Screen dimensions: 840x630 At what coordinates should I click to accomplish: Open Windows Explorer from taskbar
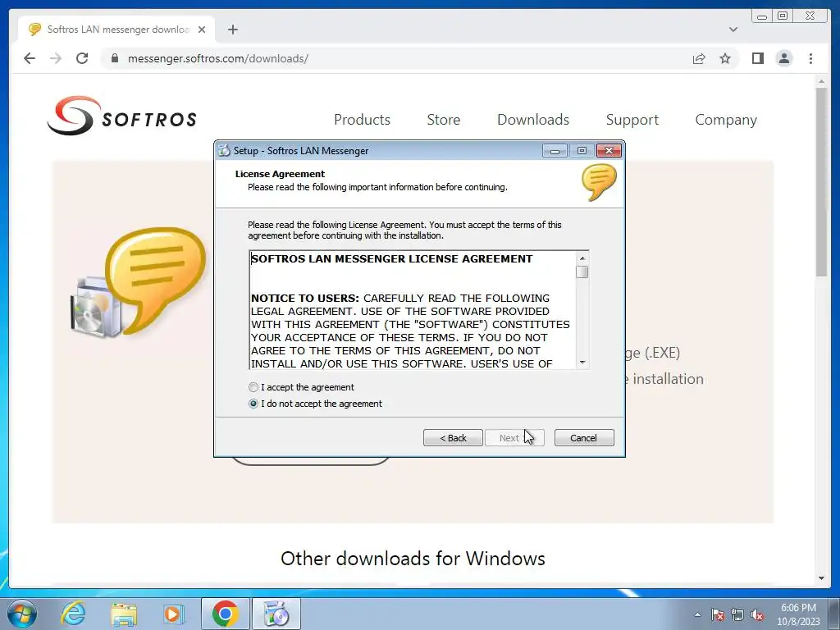coord(124,614)
